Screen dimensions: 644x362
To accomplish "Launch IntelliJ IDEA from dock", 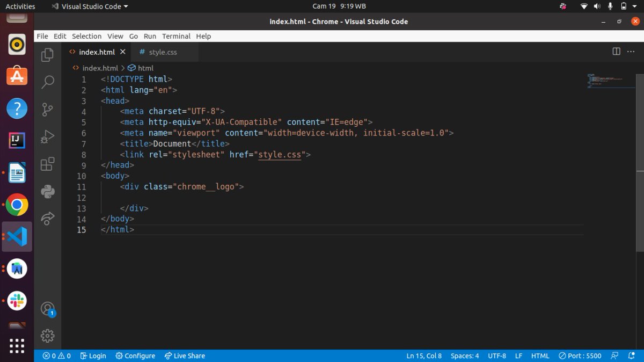I will coord(17,140).
